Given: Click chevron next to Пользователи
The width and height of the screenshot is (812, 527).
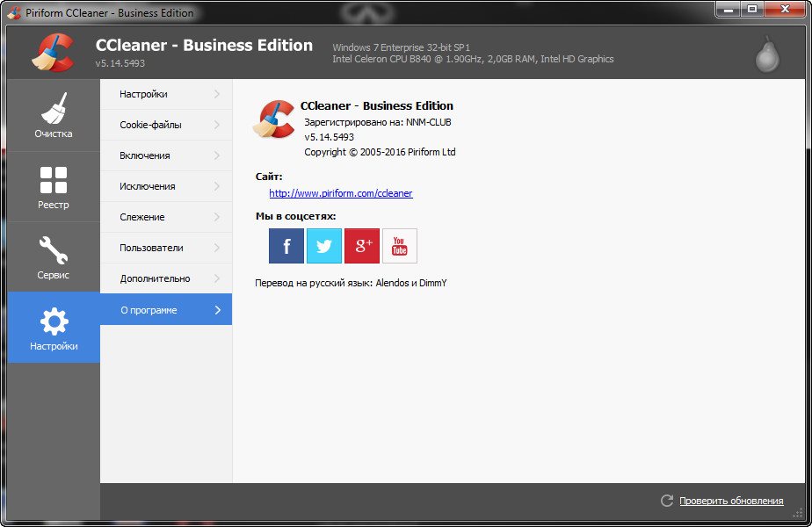Looking at the screenshot, I should (x=217, y=248).
